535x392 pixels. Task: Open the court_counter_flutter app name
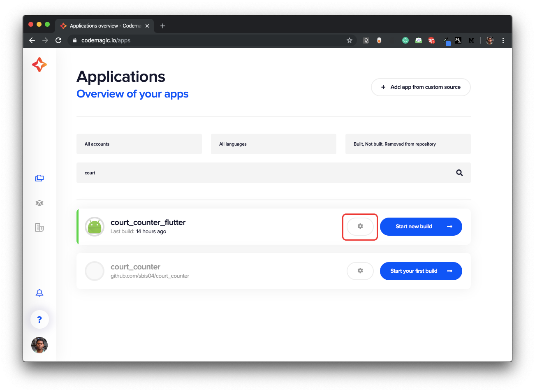148,223
